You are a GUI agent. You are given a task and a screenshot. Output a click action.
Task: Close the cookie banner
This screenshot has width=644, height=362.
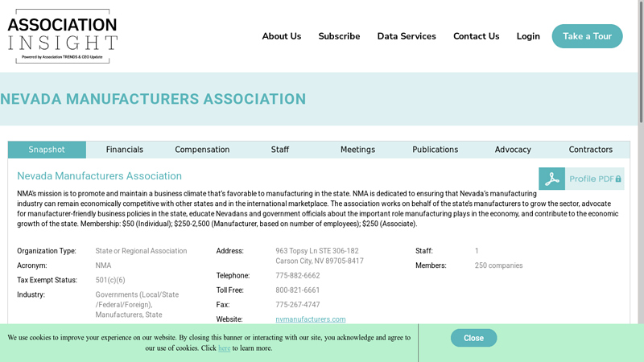473,338
